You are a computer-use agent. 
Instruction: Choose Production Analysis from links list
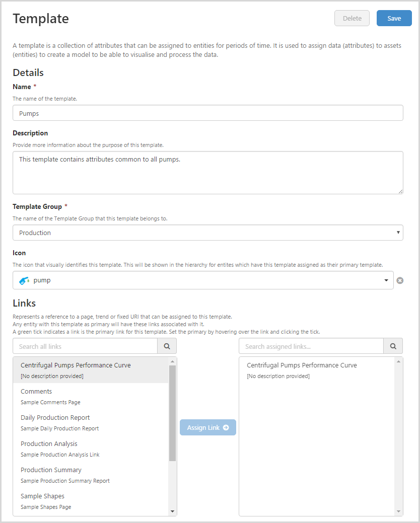pos(91,449)
